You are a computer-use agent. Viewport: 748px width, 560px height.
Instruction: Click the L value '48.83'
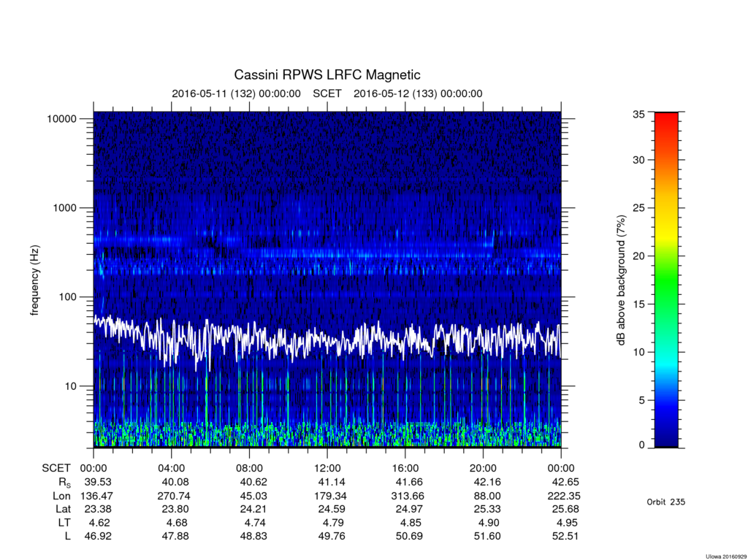[253, 536]
